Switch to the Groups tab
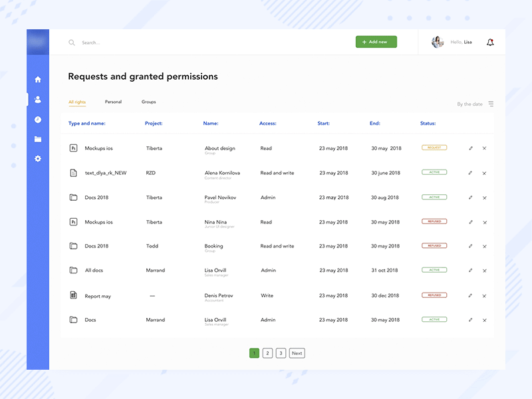Viewport: 532px width, 399px height. pyautogui.click(x=148, y=102)
